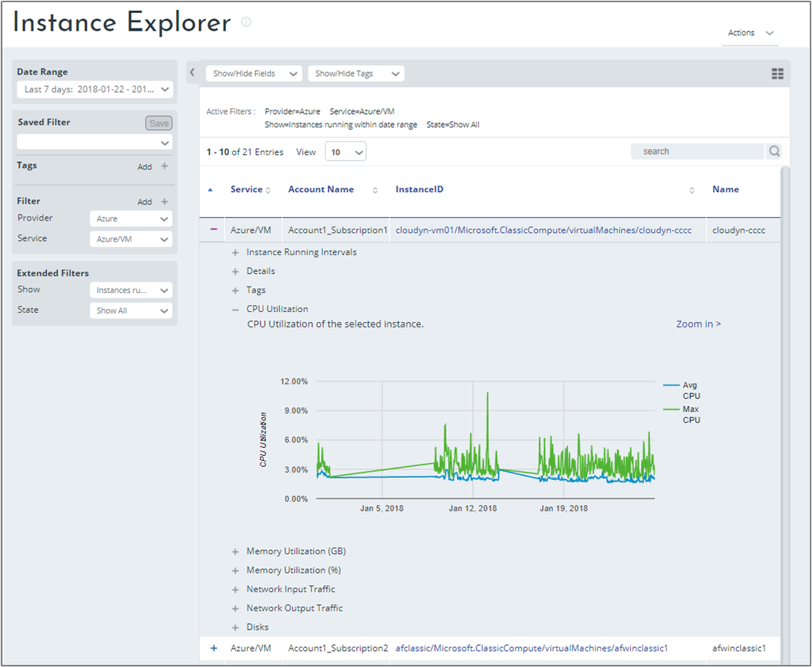Click the 1 - 10 of 21 Entries text

coord(245,152)
